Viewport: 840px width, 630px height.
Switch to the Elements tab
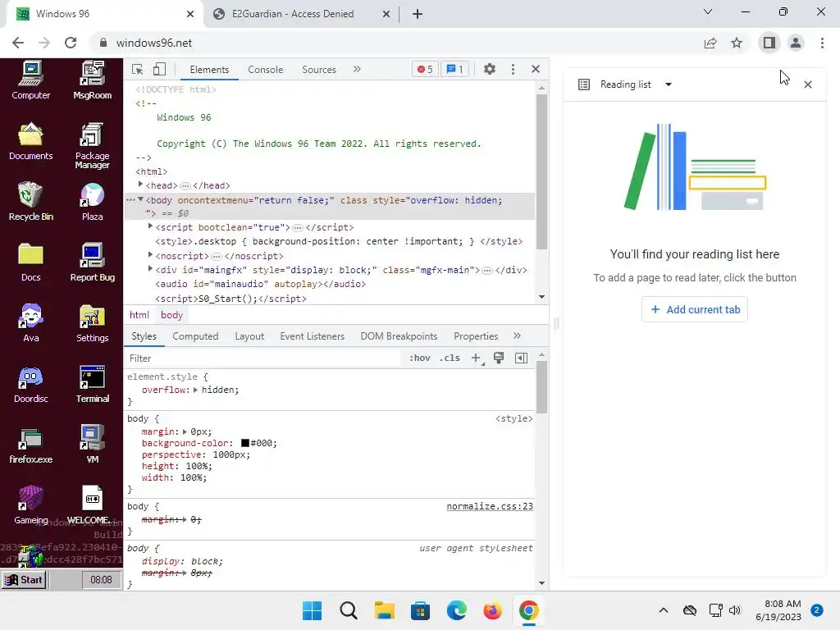[x=209, y=70]
